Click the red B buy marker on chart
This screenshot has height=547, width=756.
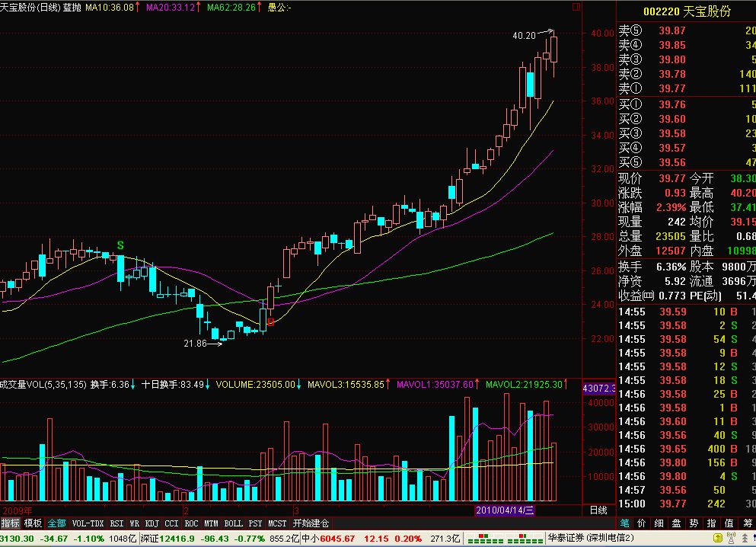point(270,321)
